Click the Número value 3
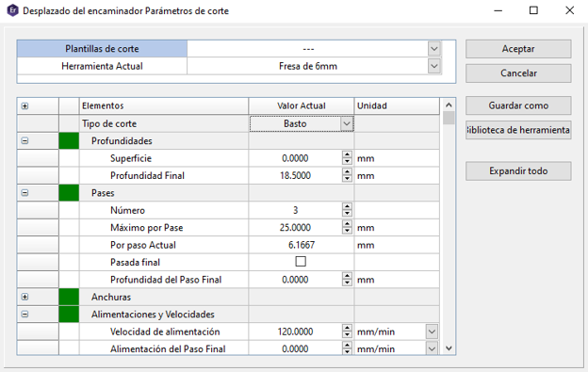This screenshot has width=588, height=372. (296, 210)
